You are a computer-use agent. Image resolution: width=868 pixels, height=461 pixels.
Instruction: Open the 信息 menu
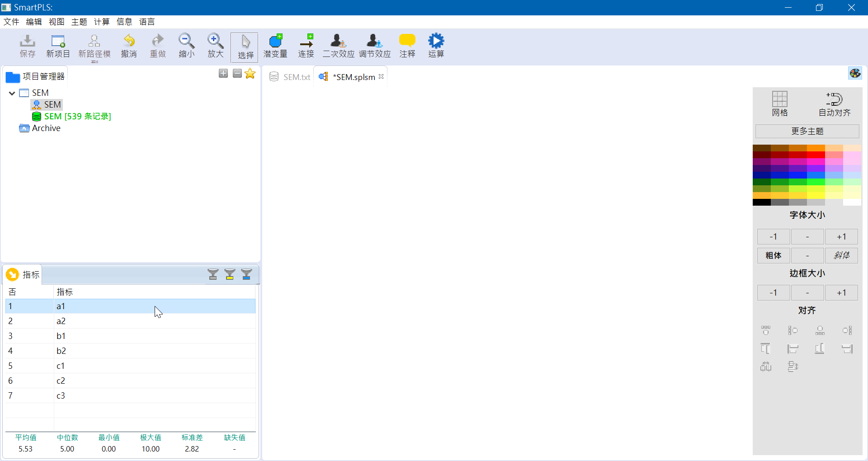pos(124,22)
